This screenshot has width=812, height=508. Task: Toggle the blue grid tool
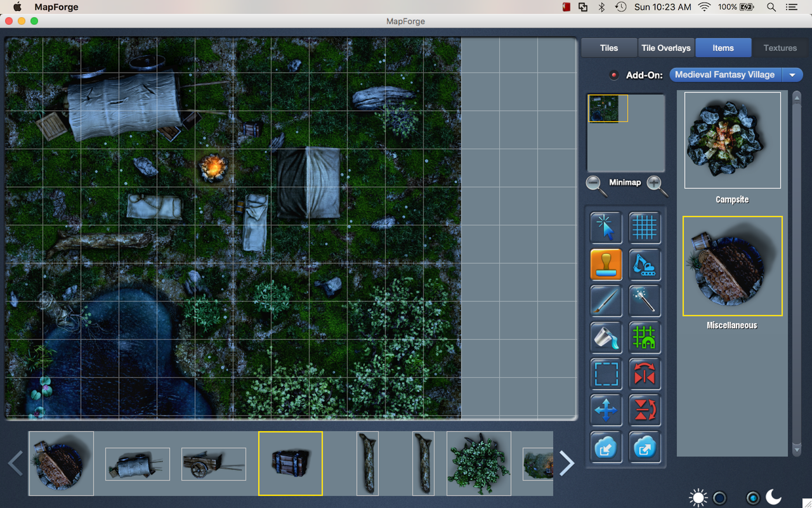pyautogui.click(x=645, y=228)
